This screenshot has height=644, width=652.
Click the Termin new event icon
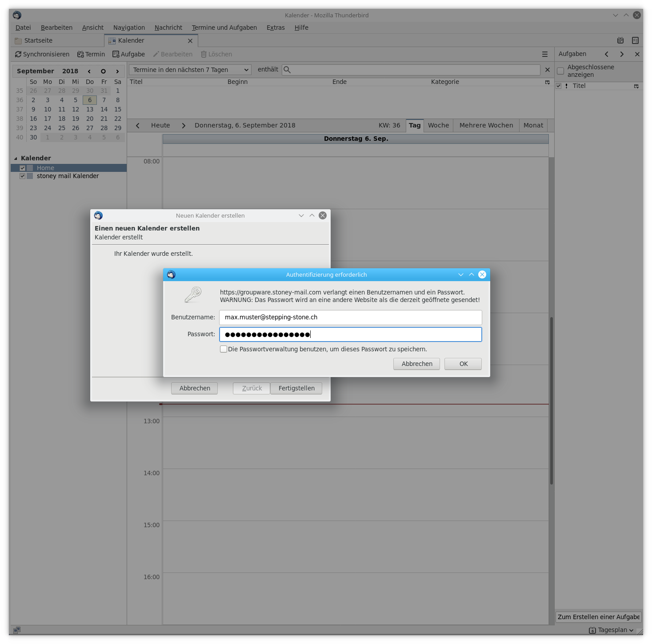coord(80,54)
